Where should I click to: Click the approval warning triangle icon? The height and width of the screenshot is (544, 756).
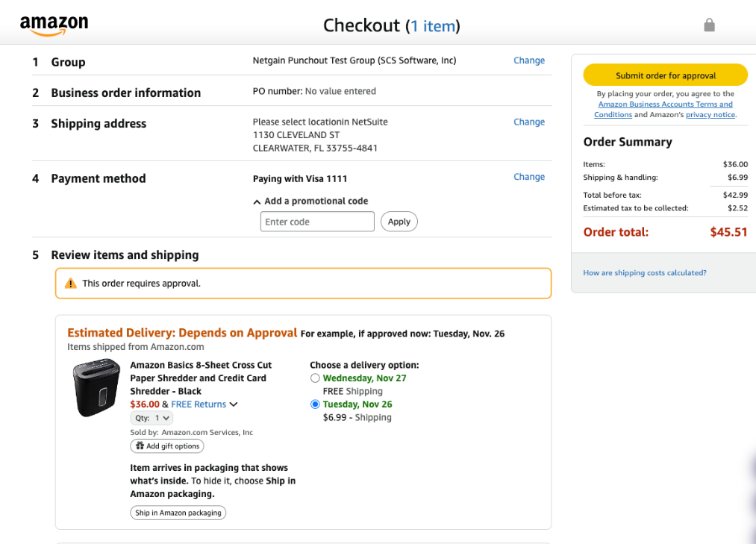pos(71,284)
